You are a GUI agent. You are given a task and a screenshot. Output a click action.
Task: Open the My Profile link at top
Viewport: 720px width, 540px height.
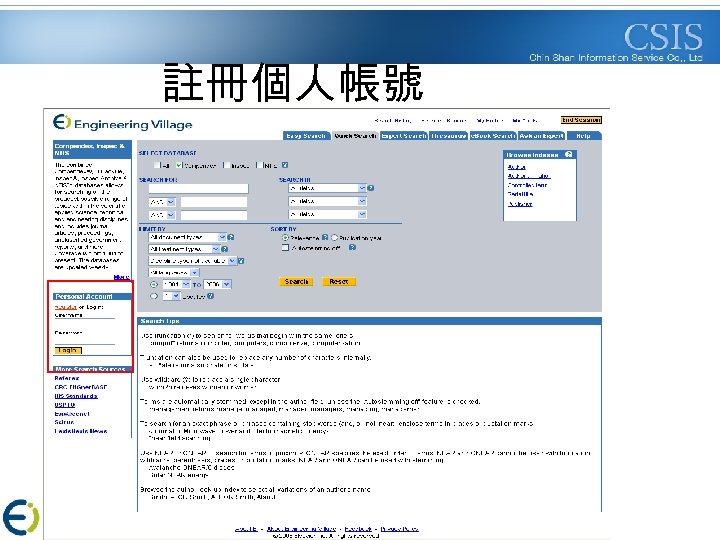click(x=489, y=120)
